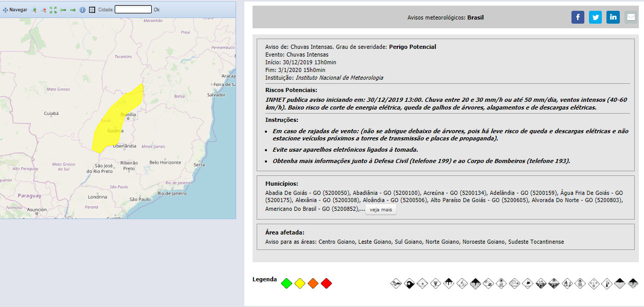Go to the next map view
This screenshot has width=644, height=307.
[x=73, y=10]
